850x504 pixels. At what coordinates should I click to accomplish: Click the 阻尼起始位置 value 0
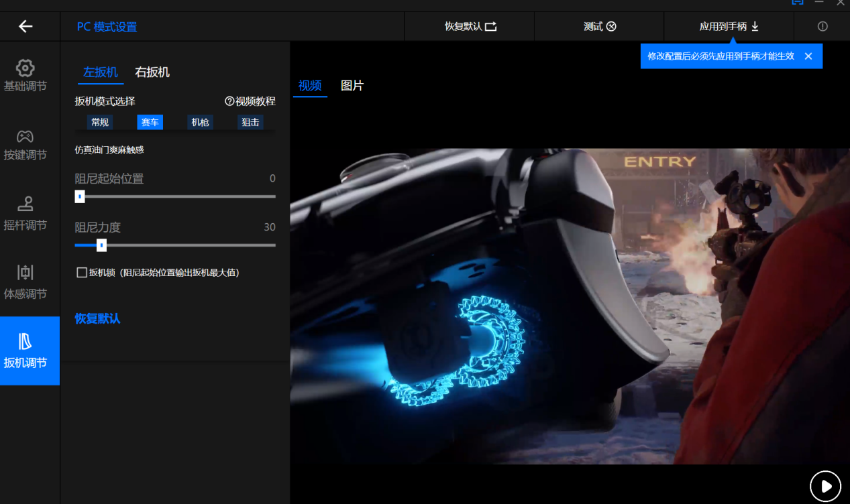coord(272,178)
